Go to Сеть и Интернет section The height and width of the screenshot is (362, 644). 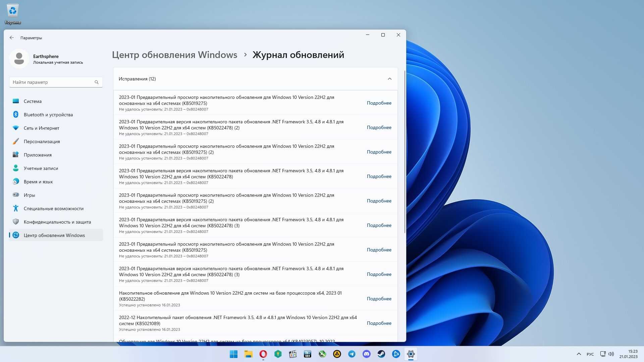click(56, 128)
